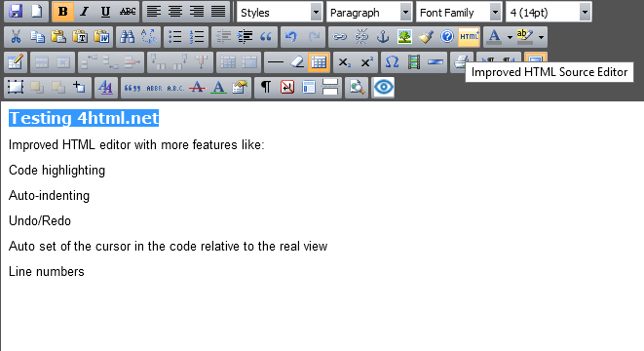This screenshot has width=644, height=351.
Task: Open the Help question mark icon
Action: [x=447, y=37]
